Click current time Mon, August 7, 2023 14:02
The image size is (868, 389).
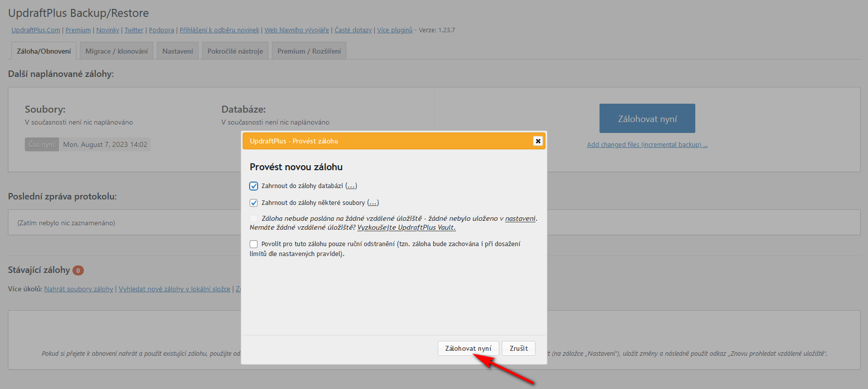pos(105,144)
